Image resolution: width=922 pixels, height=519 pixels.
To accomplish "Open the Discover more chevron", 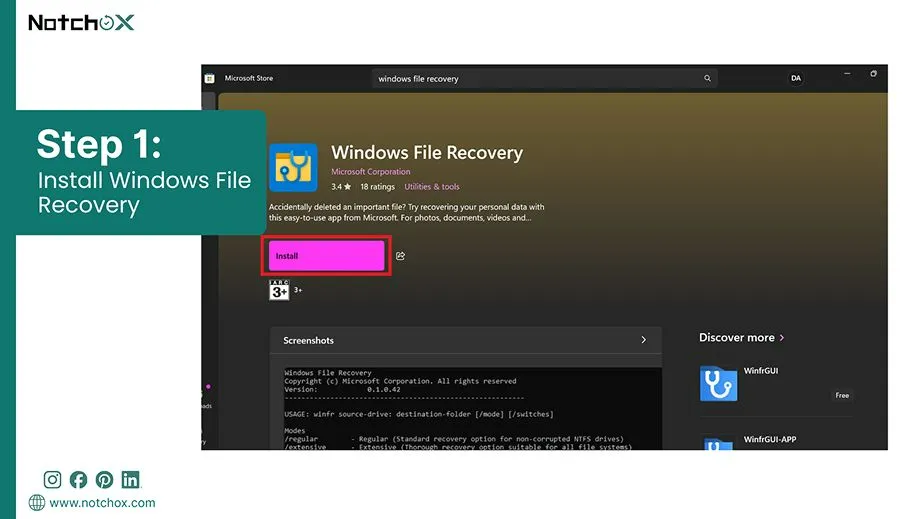I will click(781, 338).
